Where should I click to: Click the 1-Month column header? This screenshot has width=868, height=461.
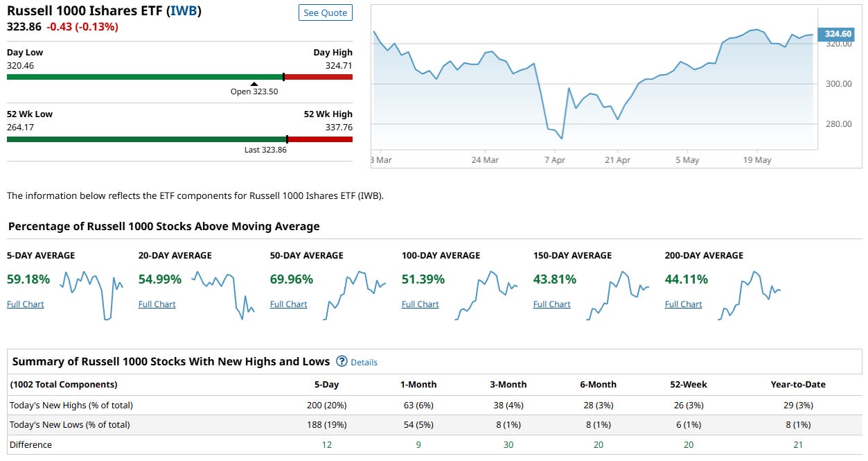click(418, 384)
